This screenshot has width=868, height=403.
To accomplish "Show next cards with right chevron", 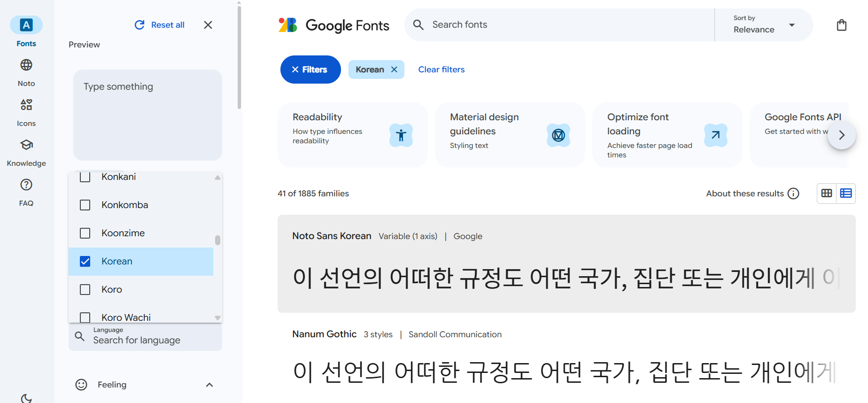I will click(842, 135).
